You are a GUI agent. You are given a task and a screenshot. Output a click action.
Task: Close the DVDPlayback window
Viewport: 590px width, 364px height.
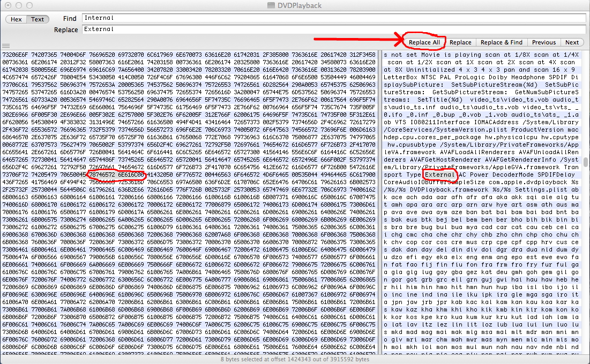click(x=8, y=5)
